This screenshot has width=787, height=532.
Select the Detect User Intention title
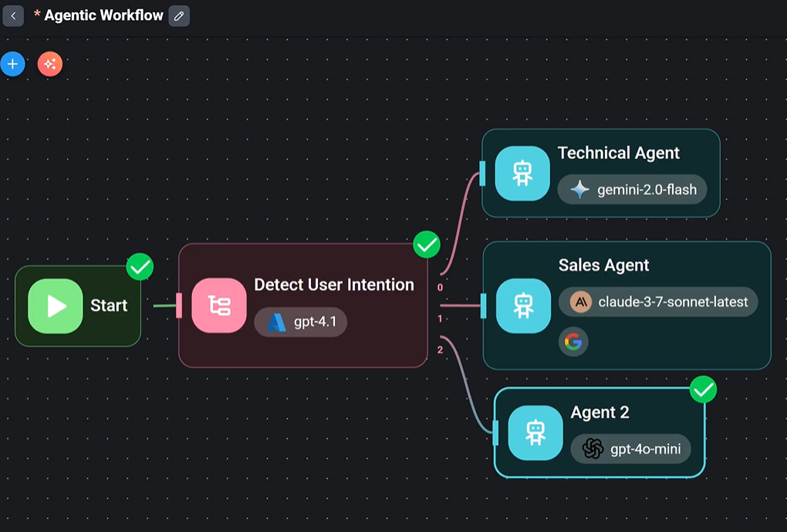point(334,285)
